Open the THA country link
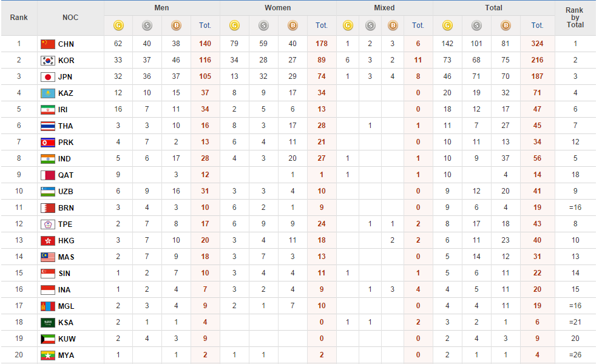This screenshot has height=364, width=602. click(66, 126)
